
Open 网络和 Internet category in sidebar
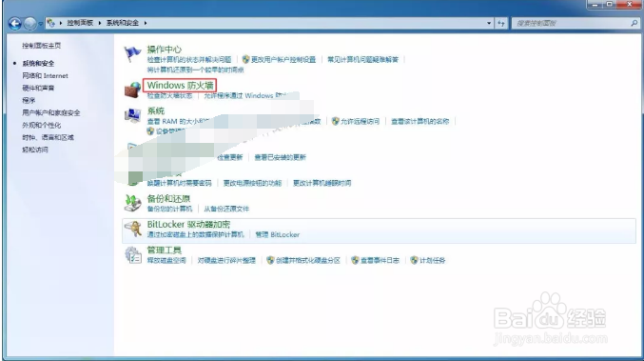point(45,75)
